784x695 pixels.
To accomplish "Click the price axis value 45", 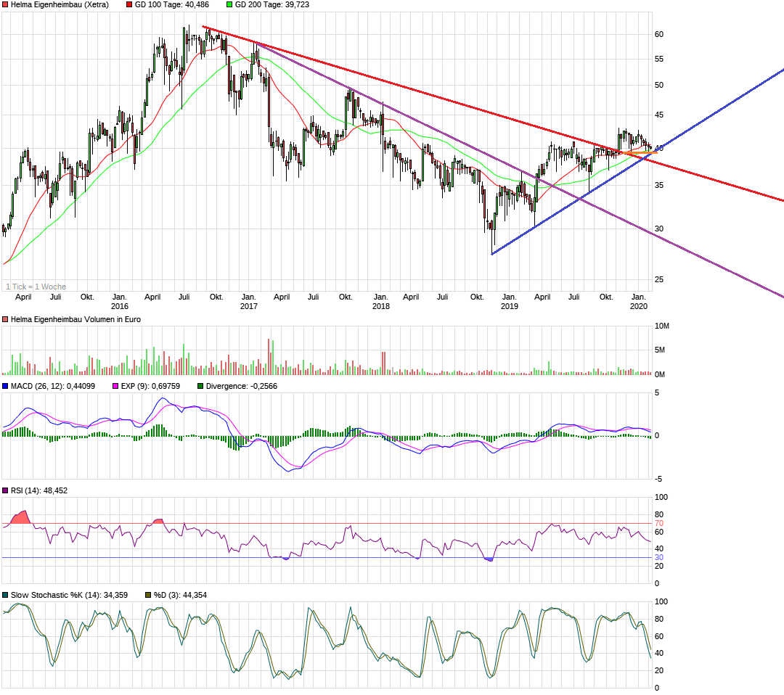I will [x=659, y=115].
